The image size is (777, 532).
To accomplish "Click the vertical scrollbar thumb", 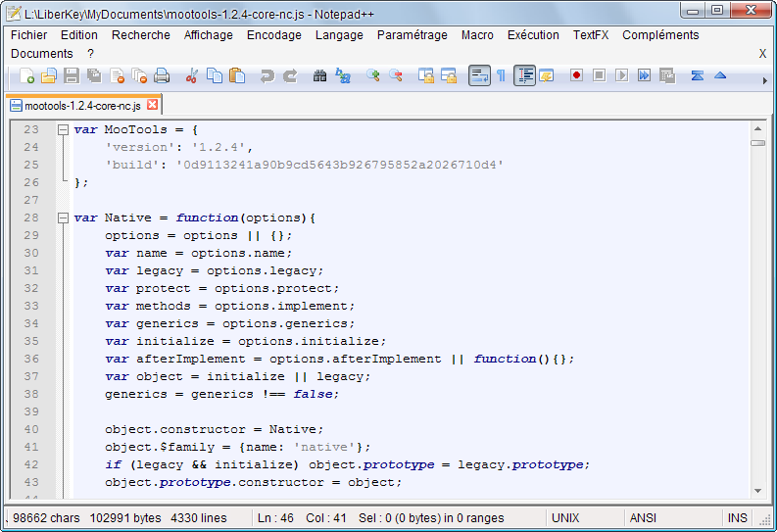I will [x=757, y=143].
